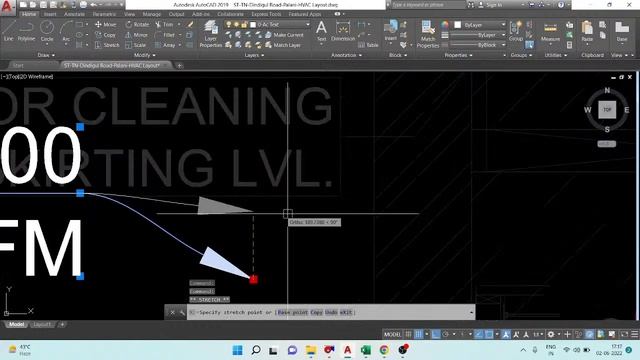Activate the Move command
Image resolution: width=640 pixels, height=360 pixels.
point(105,24)
